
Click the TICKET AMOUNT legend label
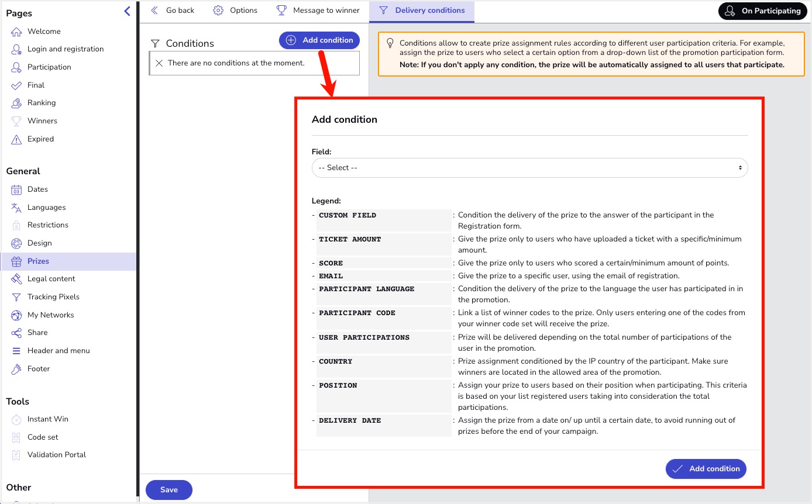350,239
